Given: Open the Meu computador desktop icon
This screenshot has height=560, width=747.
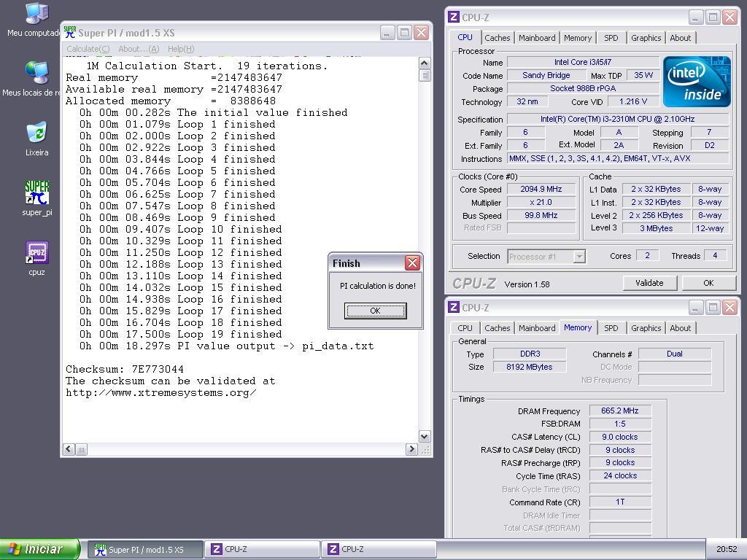Looking at the screenshot, I should [36, 19].
